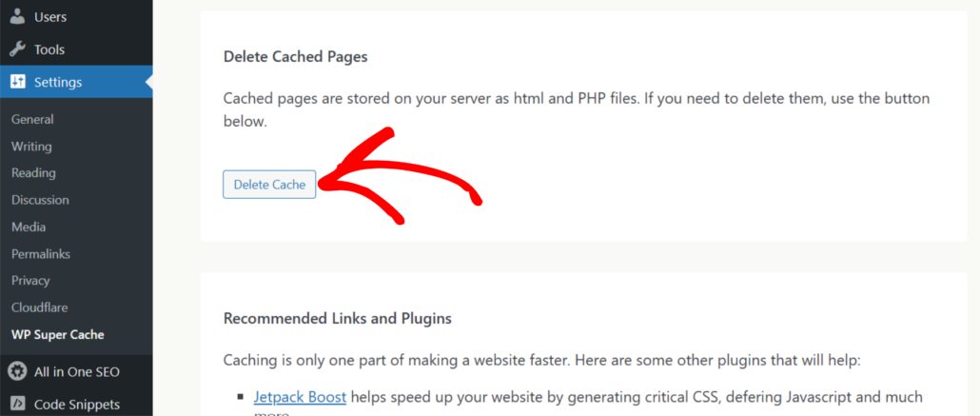Click the Users person icon
This screenshot has height=416, width=980.
[18, 17]
